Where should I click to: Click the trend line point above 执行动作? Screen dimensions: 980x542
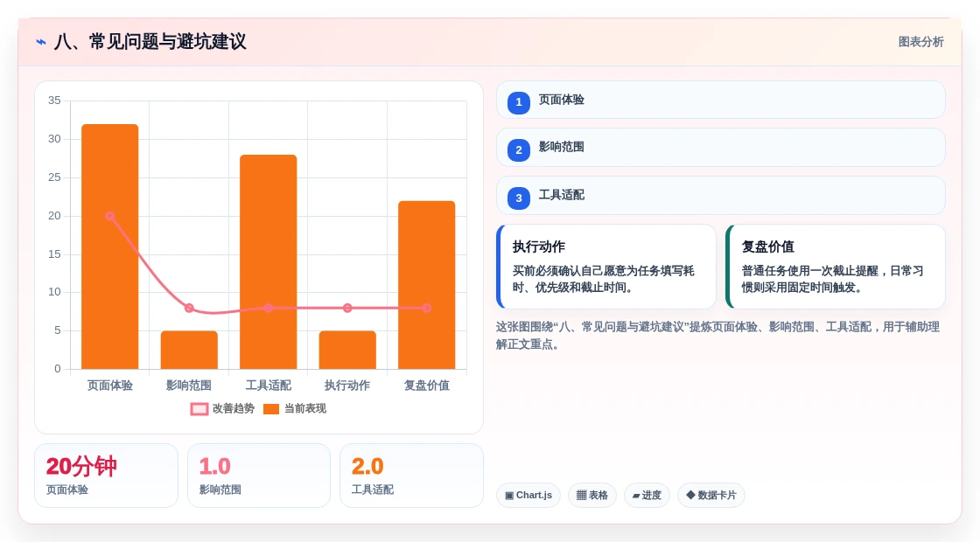(x=347, y=308)
